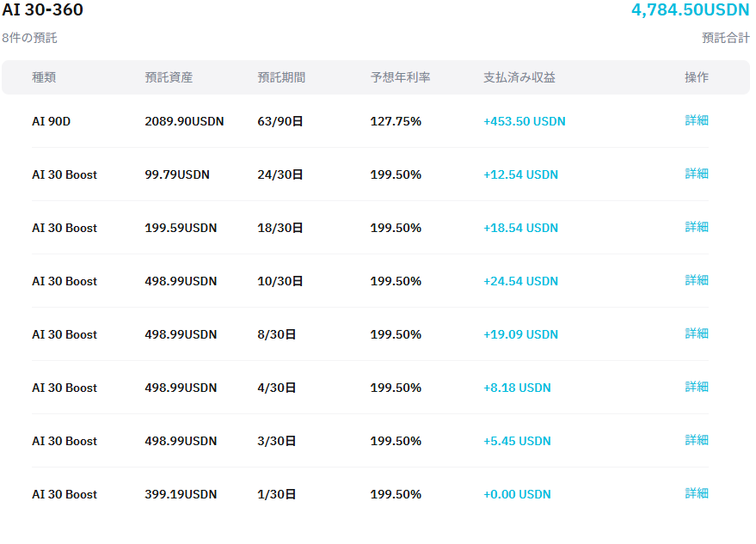Viewport: 756px width, 544px height.
Task: Click the 予想年利率 column header
Action: [400, 77]
